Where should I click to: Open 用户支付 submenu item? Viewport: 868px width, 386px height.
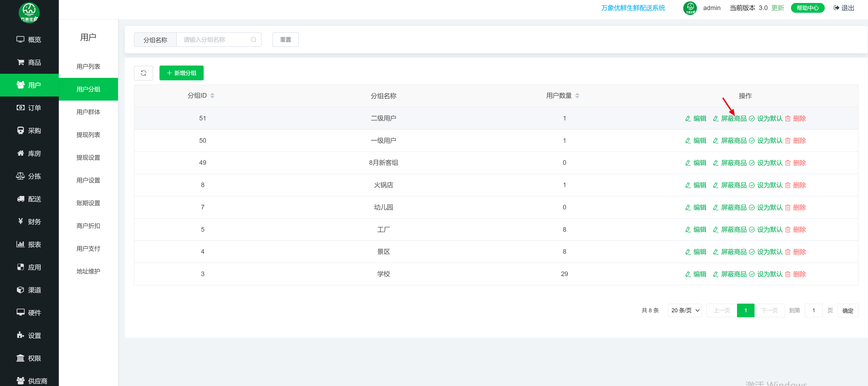[88, 248]
